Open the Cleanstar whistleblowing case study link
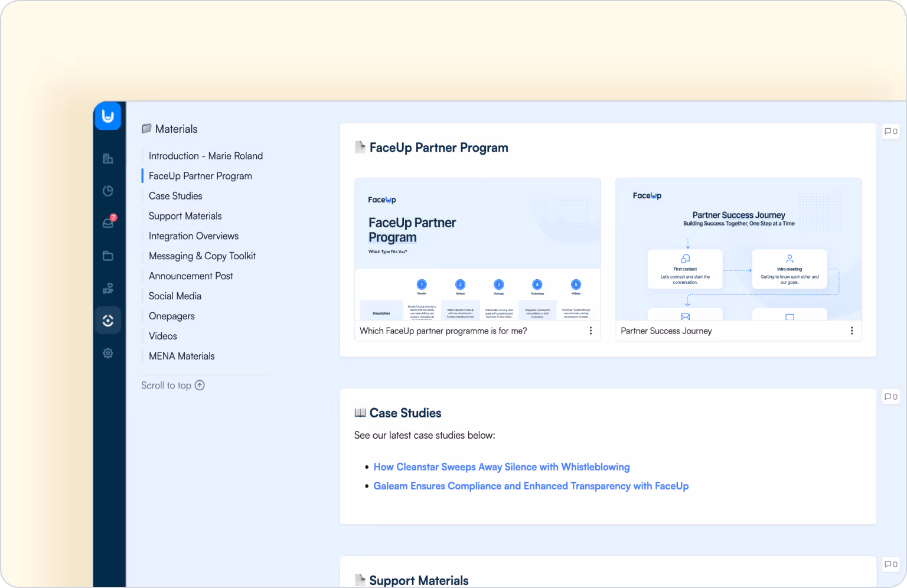Screen dimensions: 907x588 coord(501,467)
